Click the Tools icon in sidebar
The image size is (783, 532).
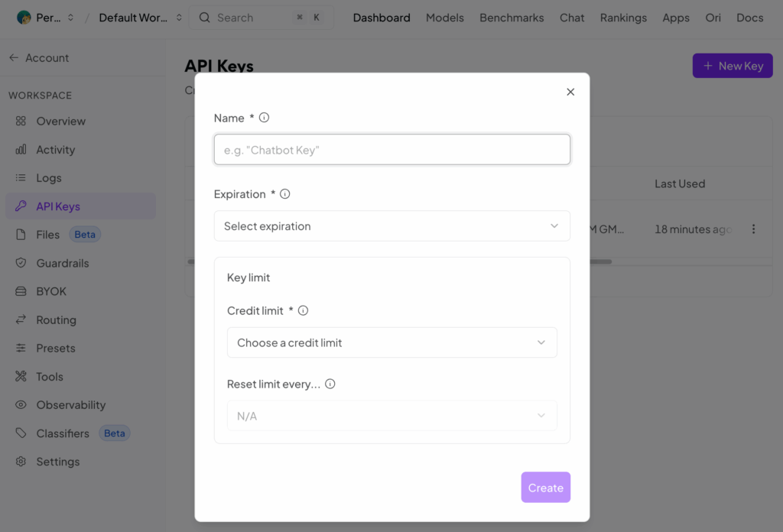pos(21,376)
